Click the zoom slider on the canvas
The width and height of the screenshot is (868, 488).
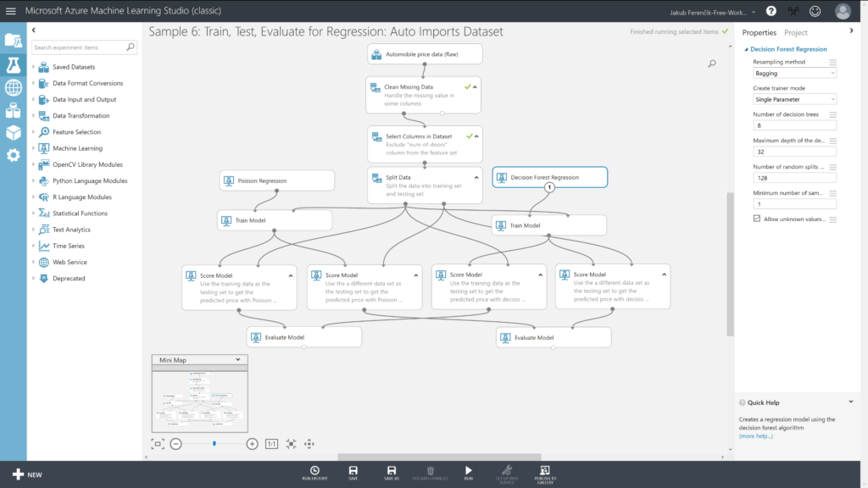pyautogui.click(x=214, y=443)
